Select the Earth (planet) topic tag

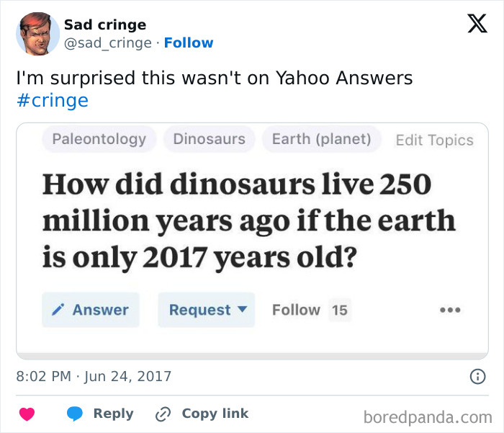pyautogui.click(x=321, y=139)
